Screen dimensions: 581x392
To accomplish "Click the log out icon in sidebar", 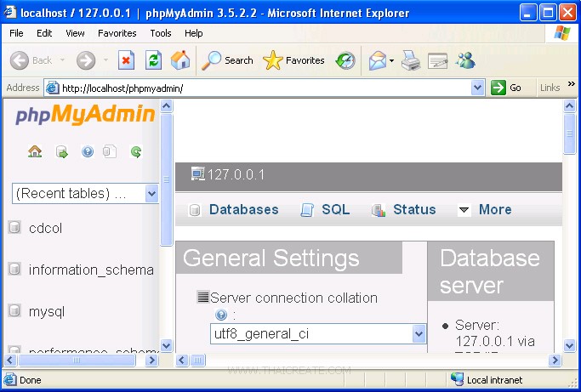I will click(x=61, y=151).
